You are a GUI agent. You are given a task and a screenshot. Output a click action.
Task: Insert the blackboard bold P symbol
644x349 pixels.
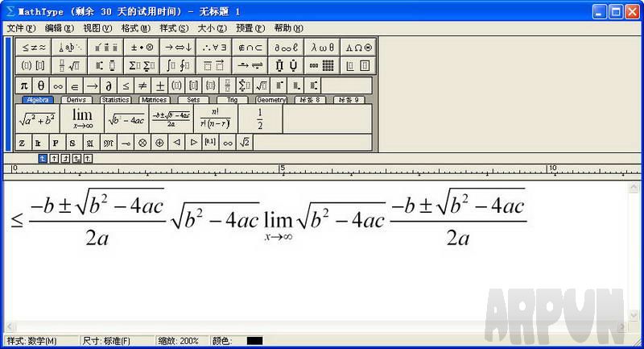(56, 143)
